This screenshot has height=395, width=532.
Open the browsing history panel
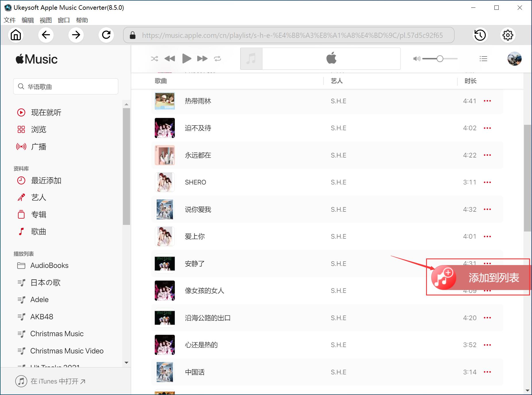(479, 35)
